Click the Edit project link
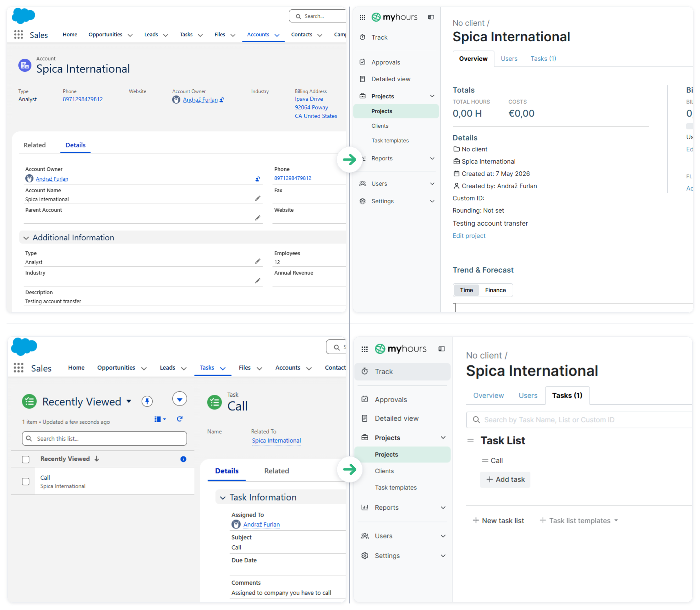This screenshot has width=700, height=610. pyautogui.click(x=469, y=236)
